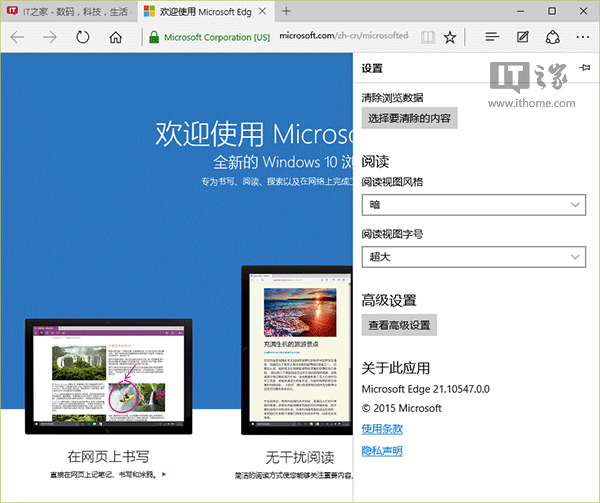Click the web-writing tablet thumbnail image

point(109,376)
